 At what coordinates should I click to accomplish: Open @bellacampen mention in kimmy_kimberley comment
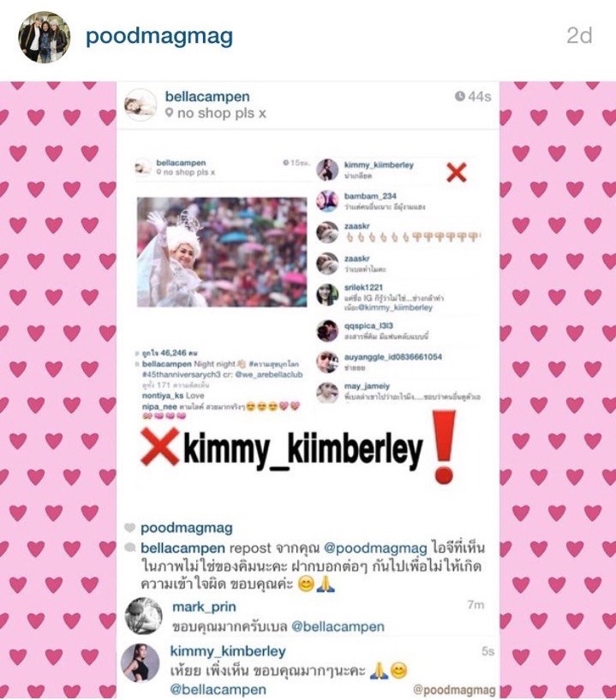click(x=218, y=689)
